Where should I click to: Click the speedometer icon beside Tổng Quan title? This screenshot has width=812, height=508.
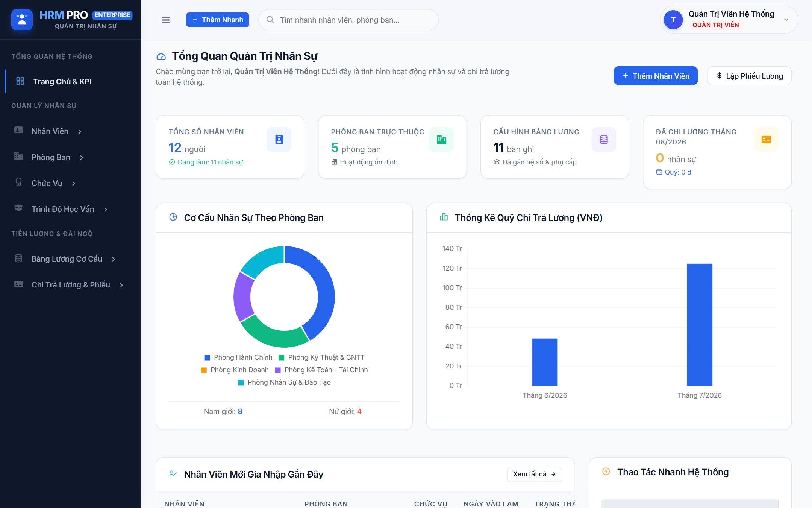161,57
